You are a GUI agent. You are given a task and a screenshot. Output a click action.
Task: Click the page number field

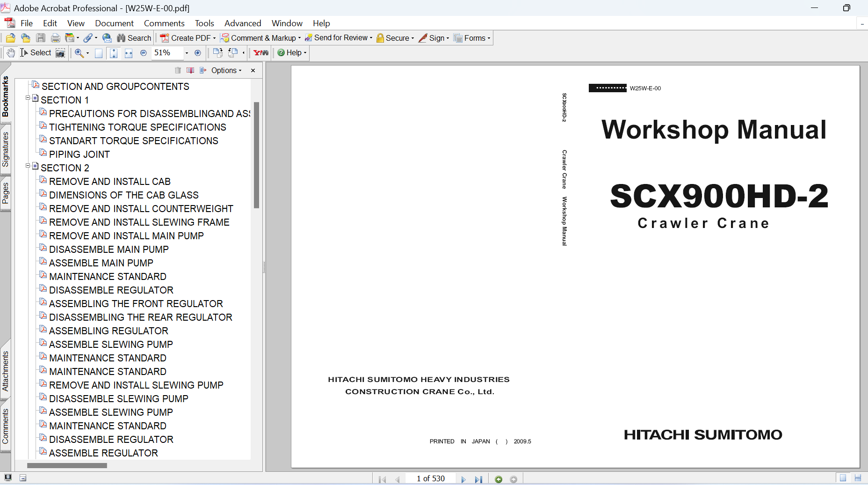(431, 478)
